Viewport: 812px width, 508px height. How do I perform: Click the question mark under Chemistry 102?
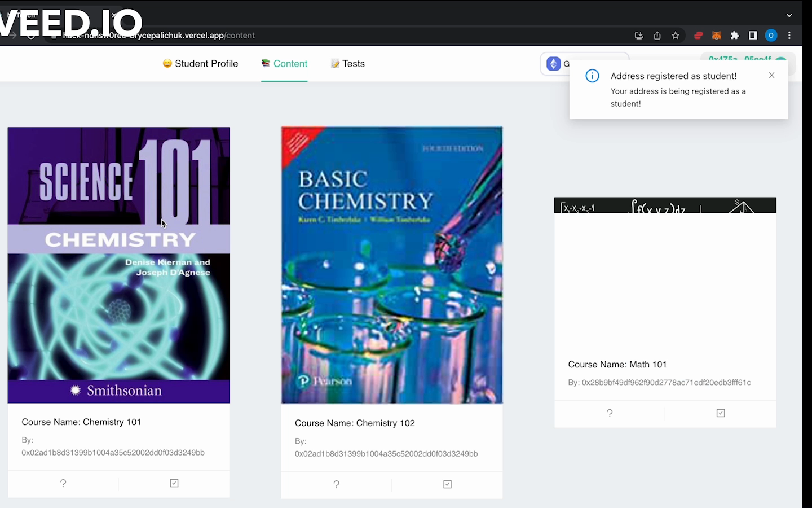337,484
